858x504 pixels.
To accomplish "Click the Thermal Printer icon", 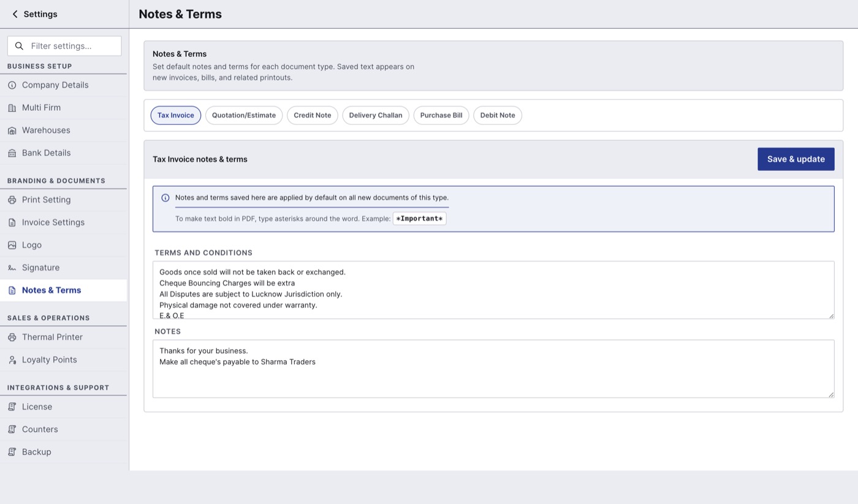I will tap(12, 337).
